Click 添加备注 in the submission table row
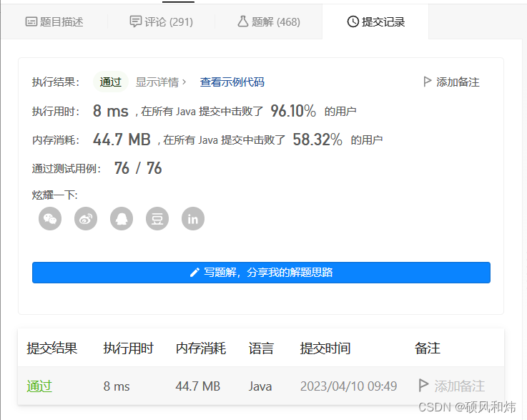The image size is (527, 420). click(x=452, y=386)
